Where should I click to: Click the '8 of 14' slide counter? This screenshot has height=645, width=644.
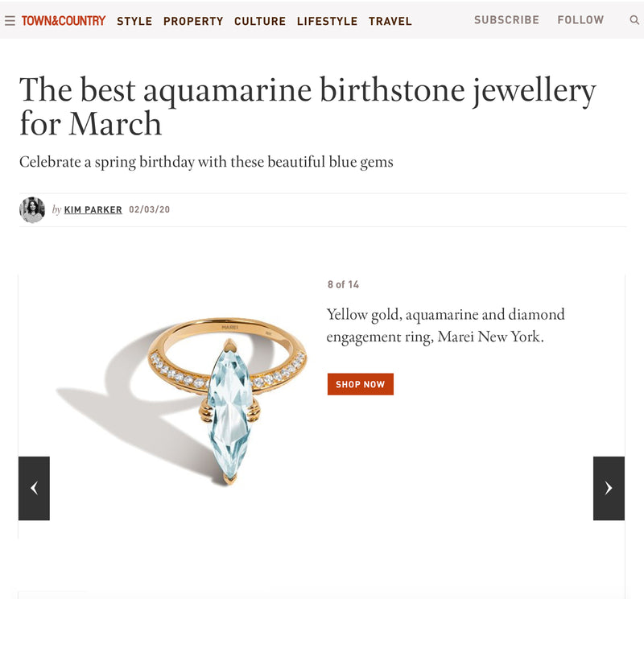(343, 285)
